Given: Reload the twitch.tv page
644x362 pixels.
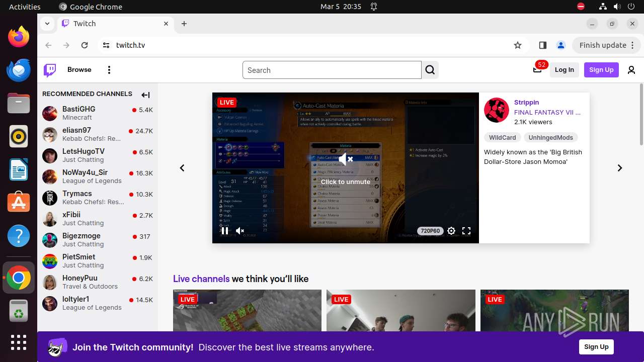Looking at the screenshot, I should (85, 45).
